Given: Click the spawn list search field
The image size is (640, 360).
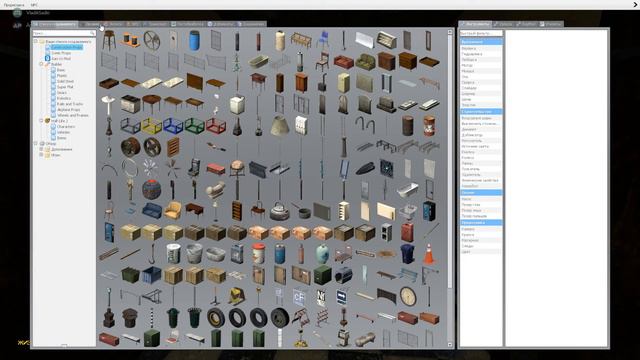Looking at the screenshot, I should coord(64,33).
